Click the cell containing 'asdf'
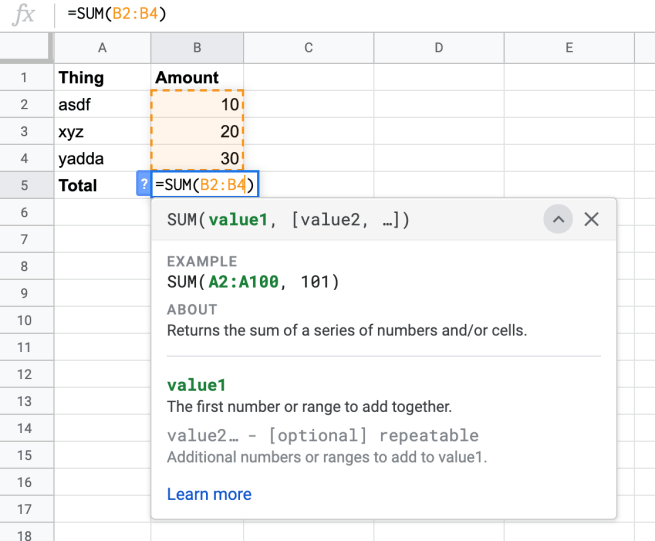The width and height of the screenshot is (655, 541). coord(102,104)
